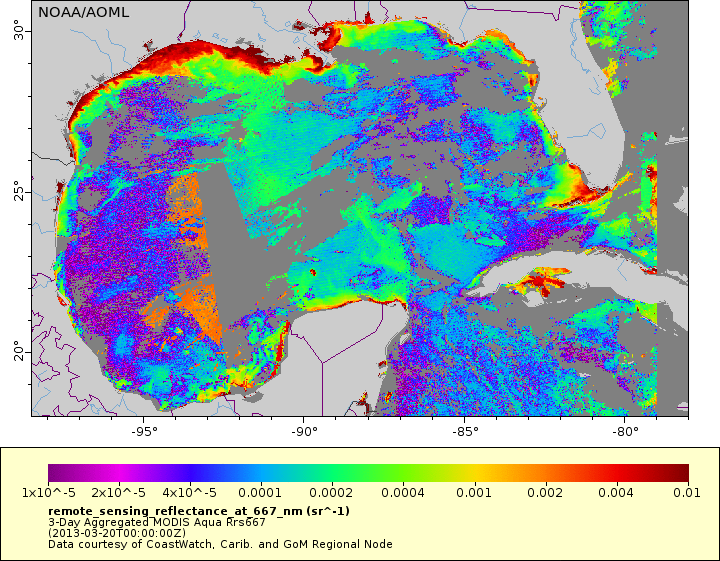The width and height of the screenshot is (720, 561).
Task: Click the 0.0001 colorbar tick label
Action: point(260,493)
